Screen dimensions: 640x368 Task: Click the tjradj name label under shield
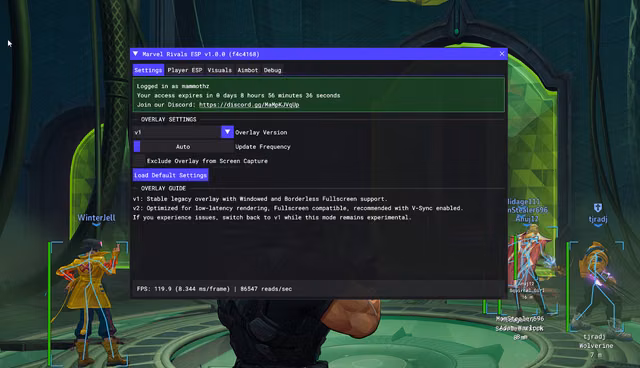point(598,219)
